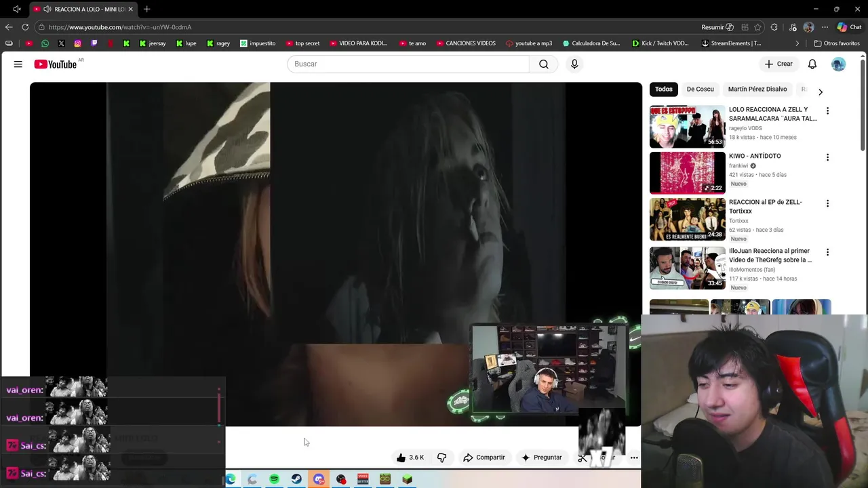The image size is (868, 488).
Task: Open YouTube notifications bell
Action: pos(812,64)
